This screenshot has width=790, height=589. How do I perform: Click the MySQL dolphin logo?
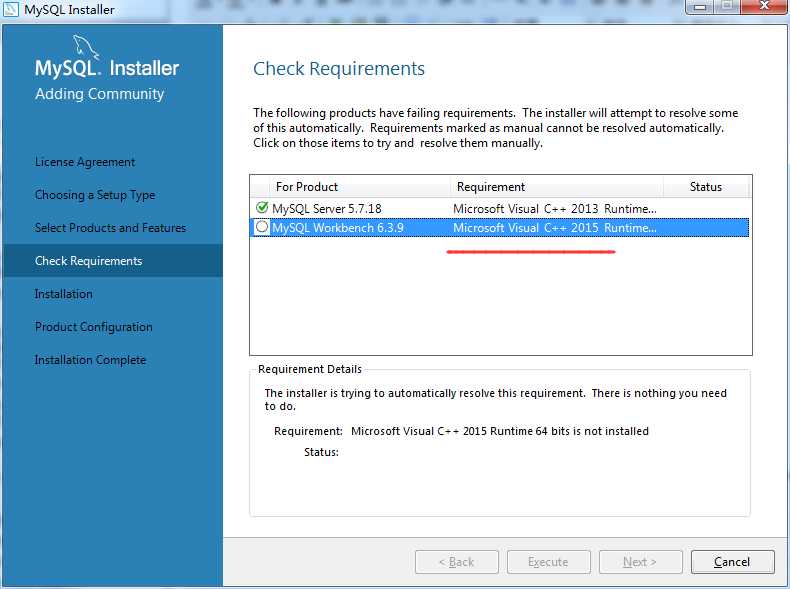click(85, 46)
